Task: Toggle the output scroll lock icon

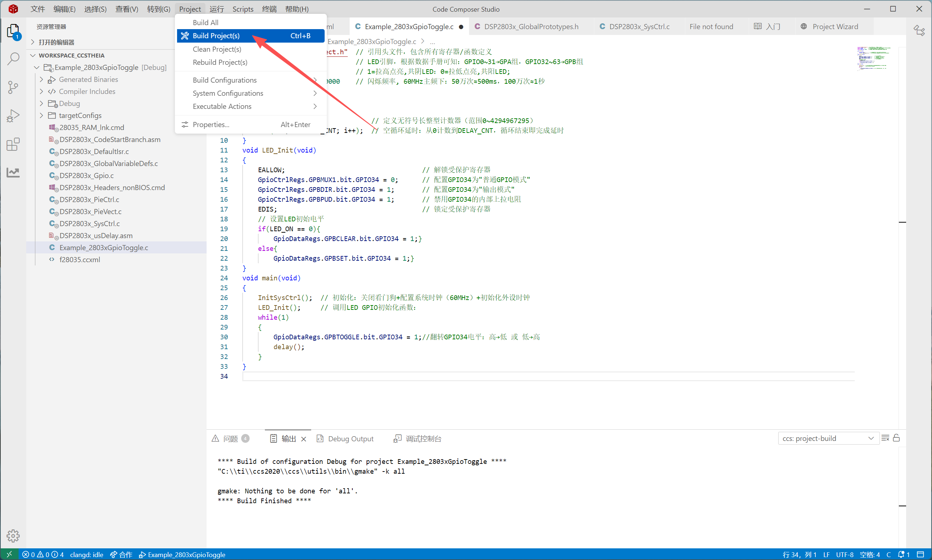Action: coord(897,438)
